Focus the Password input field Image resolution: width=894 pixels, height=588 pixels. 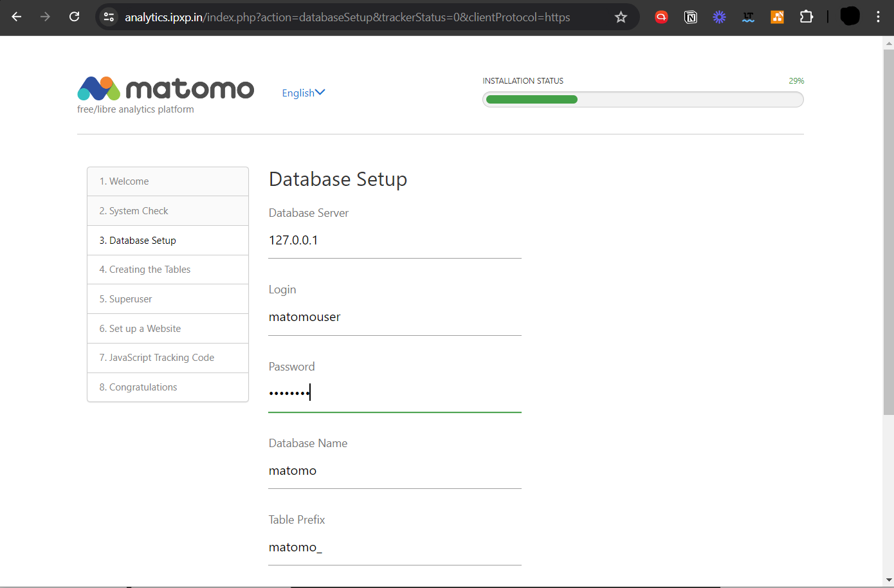(395, 394)
